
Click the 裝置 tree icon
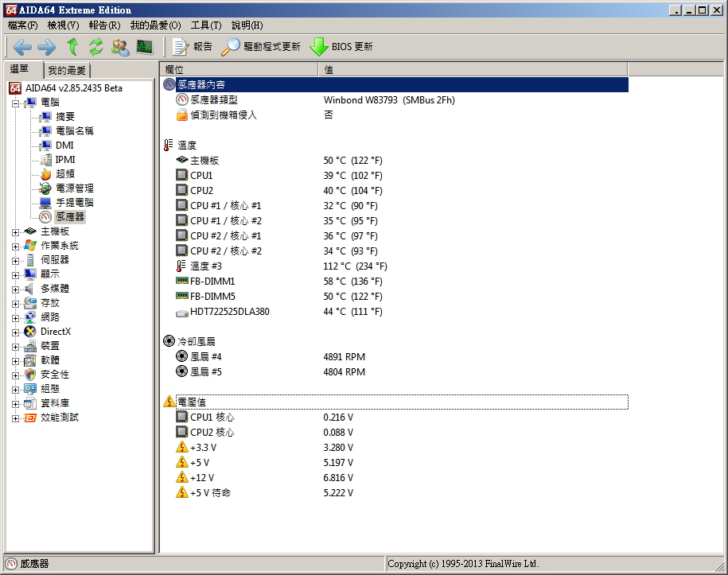[30, 346]
